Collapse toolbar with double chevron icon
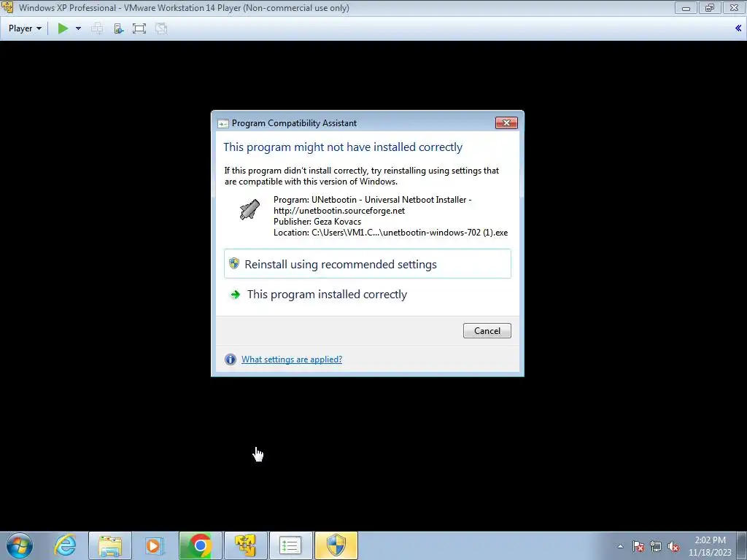Screen dimensions: 747x560 (x=738, y=28)
